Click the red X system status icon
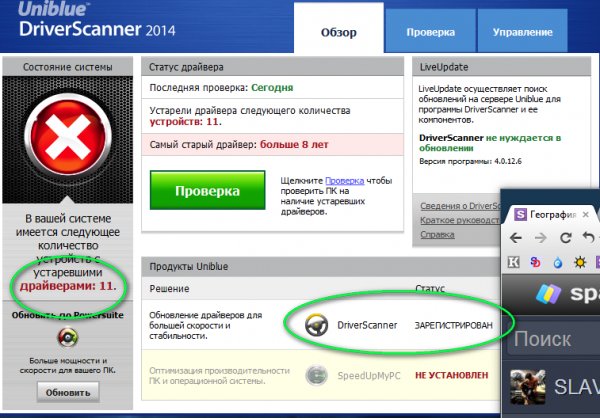600x418 pixels. tap(68, 137)
